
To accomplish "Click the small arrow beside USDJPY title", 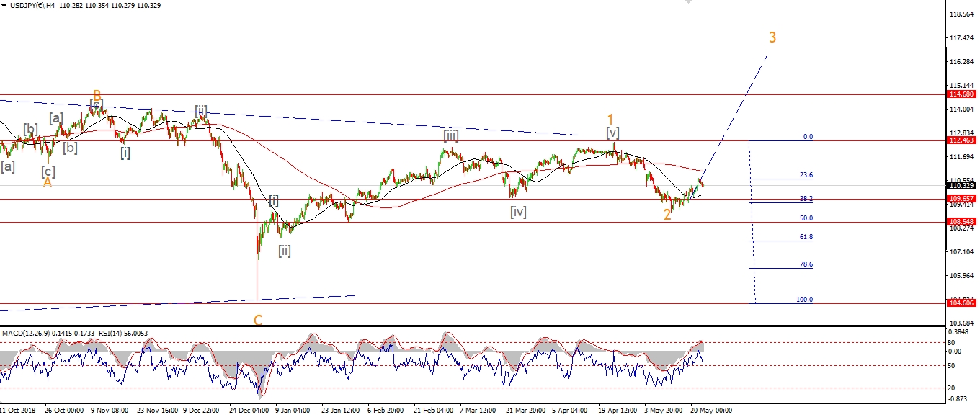I will coord(4,6).
